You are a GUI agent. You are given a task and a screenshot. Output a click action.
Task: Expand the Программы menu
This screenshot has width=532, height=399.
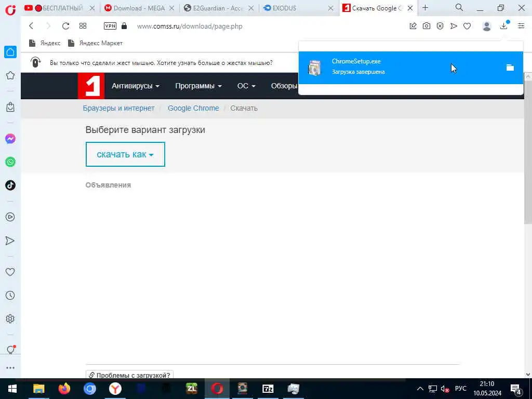point(198,86)
